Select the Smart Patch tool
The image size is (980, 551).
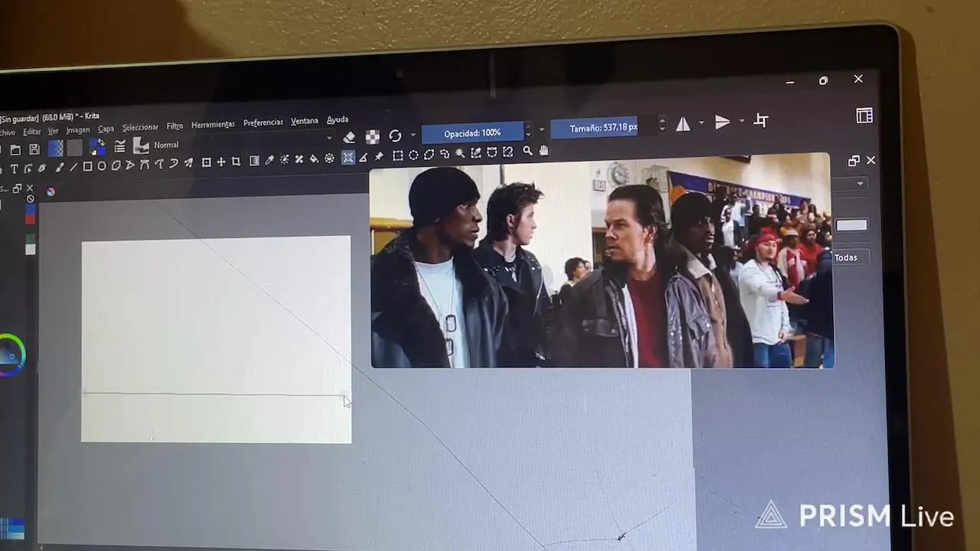[x=299, y=159]
